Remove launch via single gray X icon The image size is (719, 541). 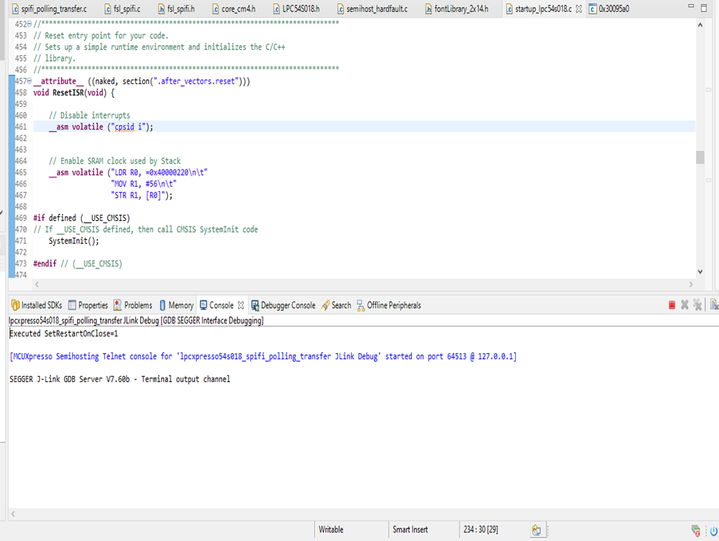pyautogui.click(x=685, y=305)
